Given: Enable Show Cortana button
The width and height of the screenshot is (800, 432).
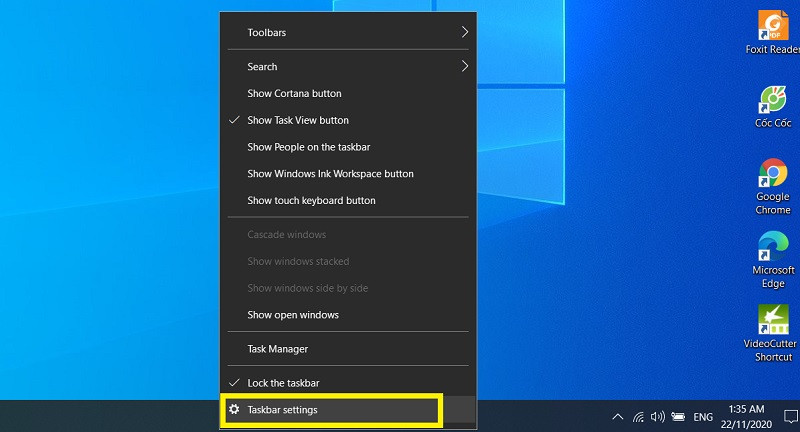Looking at the screenshot, I should [348, 93].
